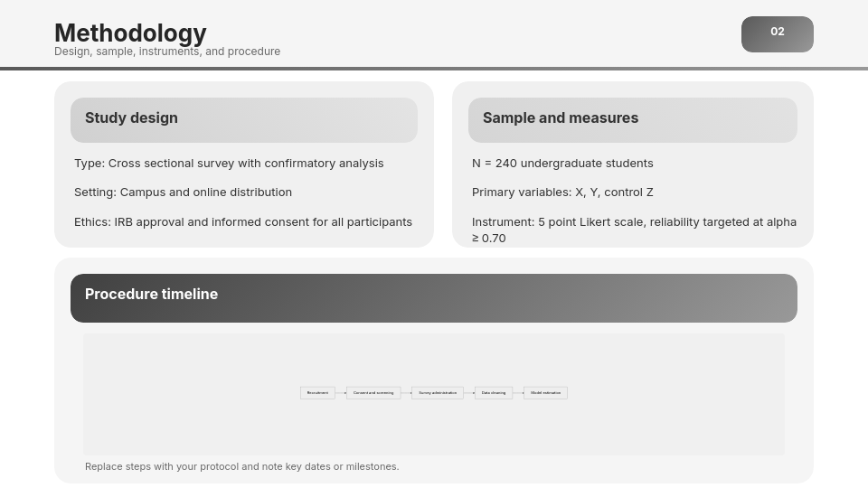Click the Procedure timeline header bar

click(x=434, y=297)
